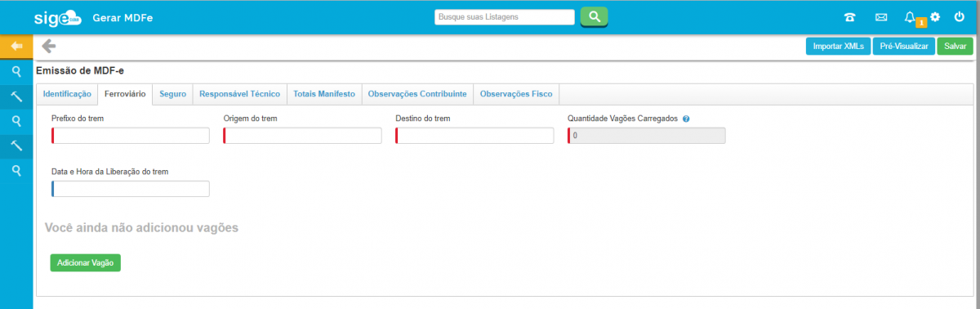Open the phone support icon
The width and height of the screenshot is (980, 309).
click(x=850, y=17)
